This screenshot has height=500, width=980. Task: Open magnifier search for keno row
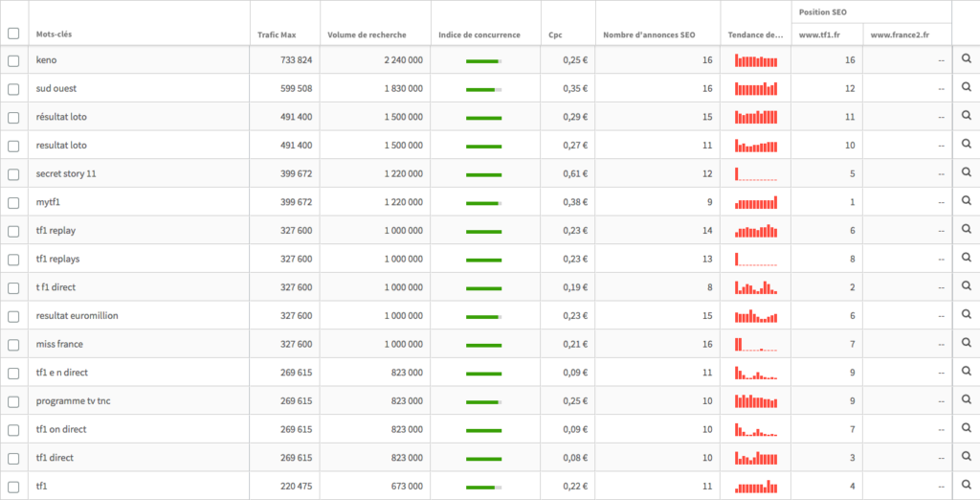pyautogui.click(x=966, y=59)
